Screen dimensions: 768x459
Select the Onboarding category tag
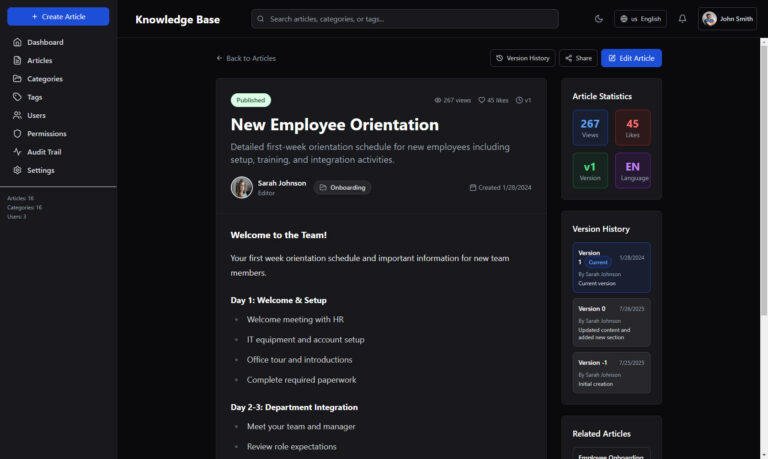coord(342,187)
